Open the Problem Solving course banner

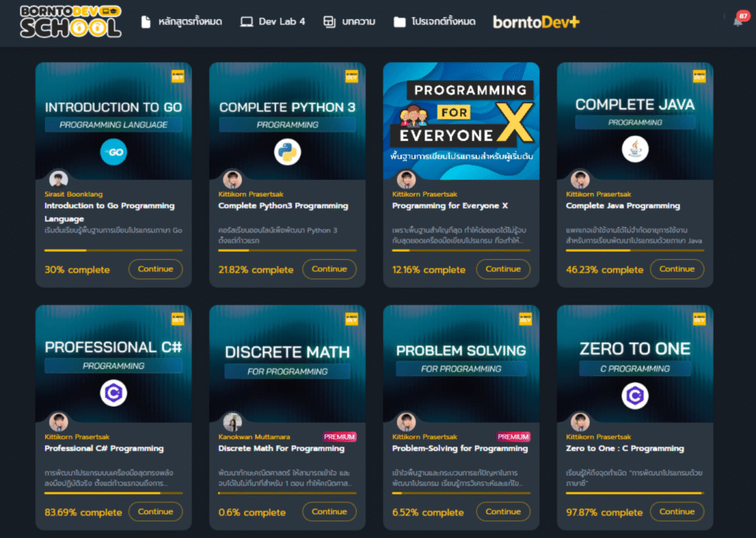(x=461, y=364)
